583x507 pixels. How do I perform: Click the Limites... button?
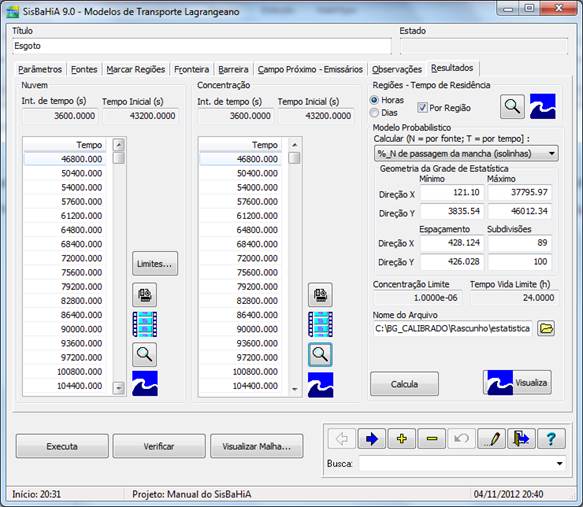155,264
